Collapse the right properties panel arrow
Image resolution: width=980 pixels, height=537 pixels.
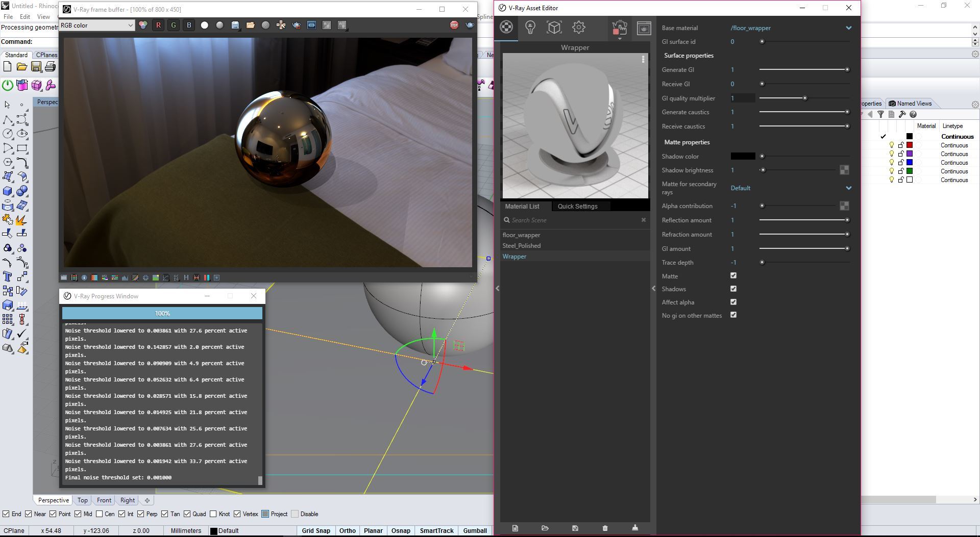click(x=653, y=289)
